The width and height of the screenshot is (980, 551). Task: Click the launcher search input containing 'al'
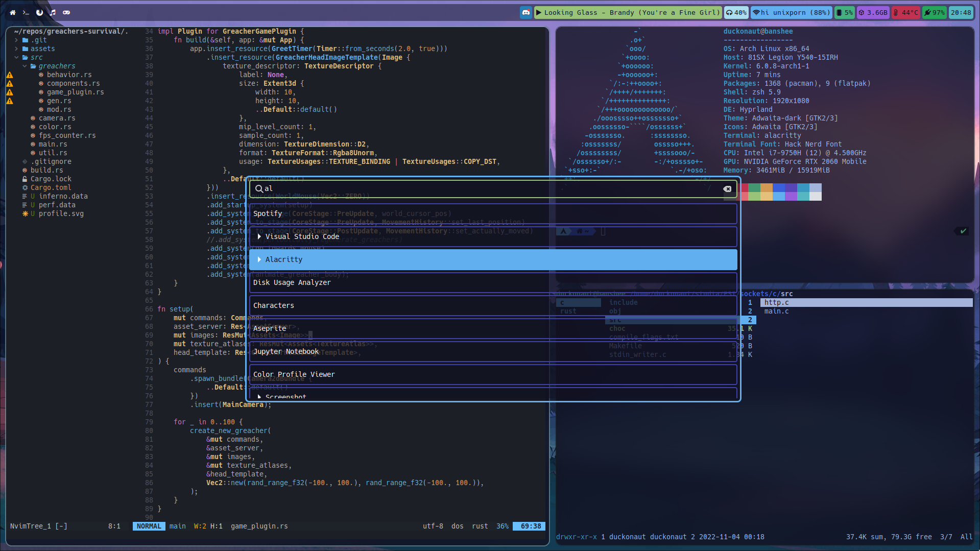[493, 189]
